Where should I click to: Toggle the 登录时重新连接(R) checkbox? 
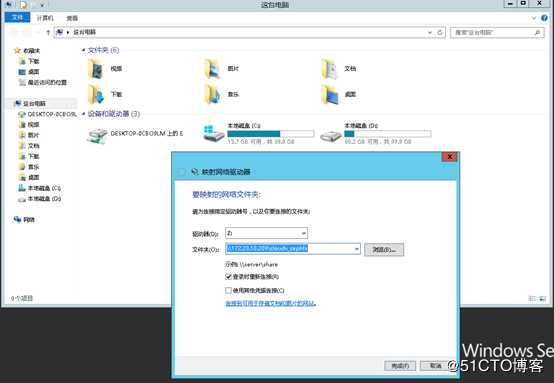click(x=228, y=277)
